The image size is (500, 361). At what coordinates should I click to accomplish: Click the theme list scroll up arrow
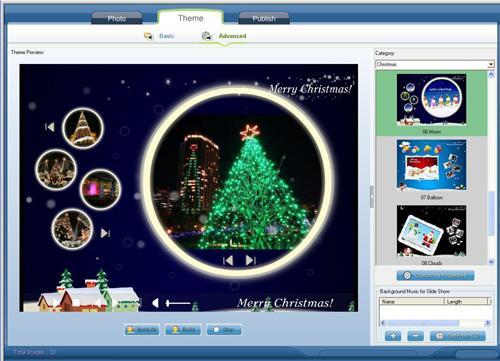click(491, 75)
